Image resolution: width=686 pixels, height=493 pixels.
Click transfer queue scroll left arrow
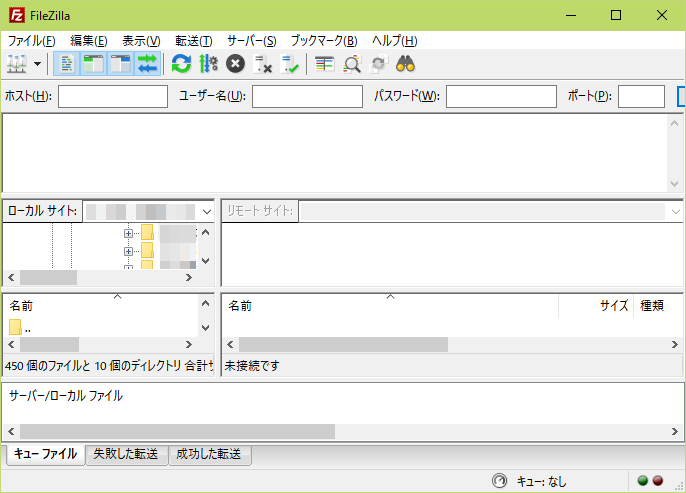pyautogui.click(x=11, y=431)
